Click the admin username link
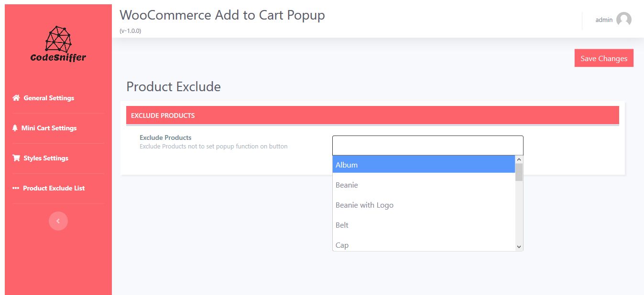This screenshot has width=644, height=295. coord(604,20)
